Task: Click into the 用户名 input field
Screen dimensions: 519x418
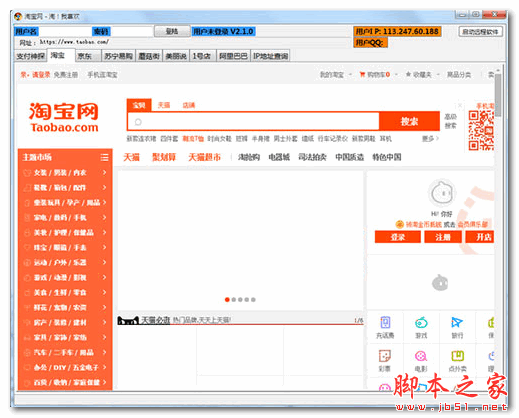Action: click(x=64, y=32)
